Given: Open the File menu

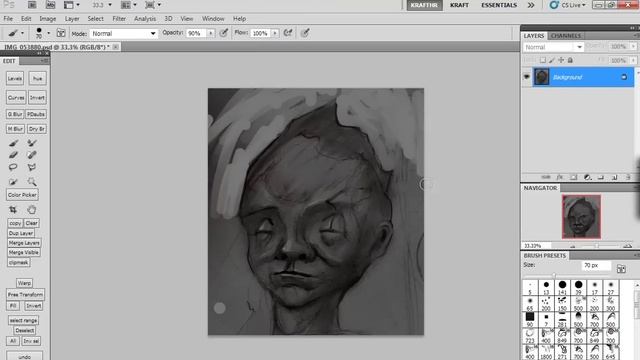Looking at the screenshot, I should (8, 19).
